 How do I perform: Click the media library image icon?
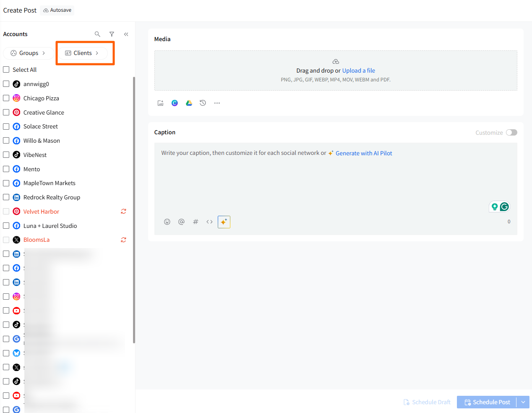point(160,103)
